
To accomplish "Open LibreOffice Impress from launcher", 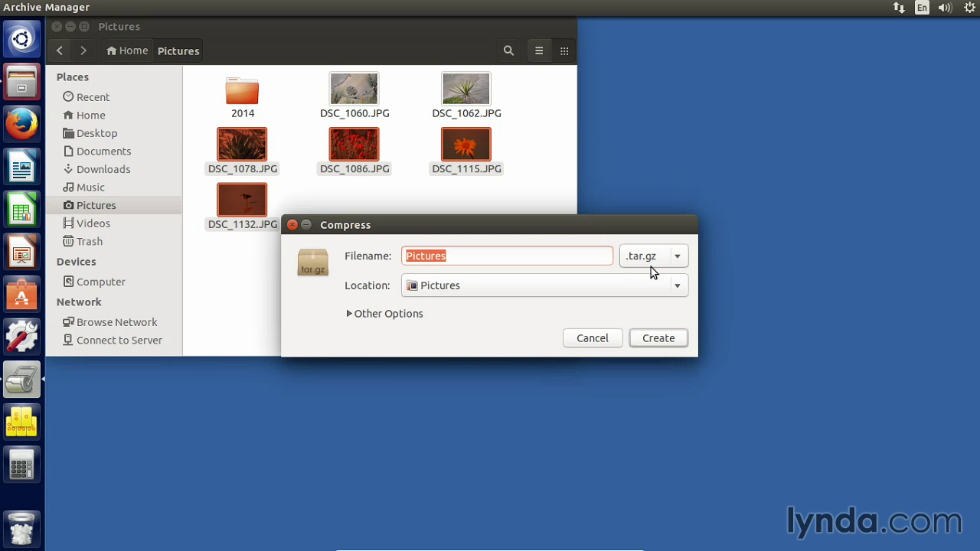I will tap(21, 251).
